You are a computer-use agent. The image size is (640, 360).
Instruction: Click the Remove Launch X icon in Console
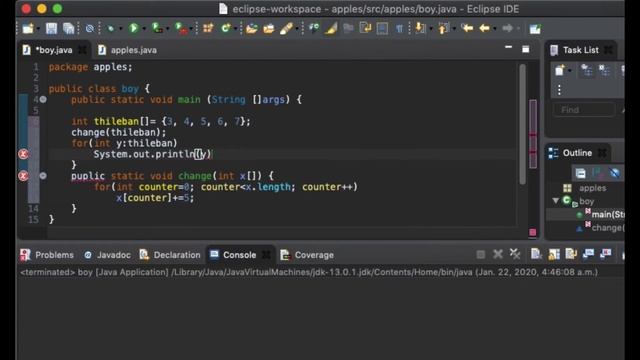tap(498, 254)
